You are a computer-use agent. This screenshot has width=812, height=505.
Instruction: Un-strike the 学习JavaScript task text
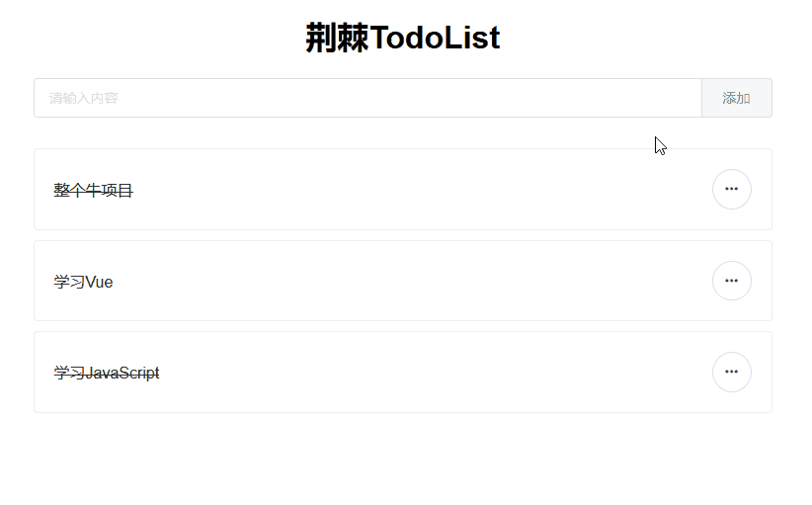tap(107, 374)
